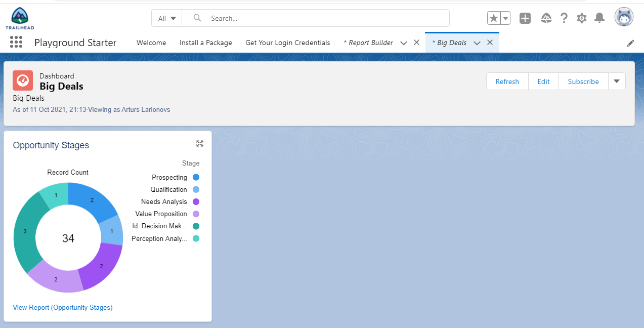Screen dimensions: 644x328
Task: Click the Trailhead logo
Action: point(20,19)
